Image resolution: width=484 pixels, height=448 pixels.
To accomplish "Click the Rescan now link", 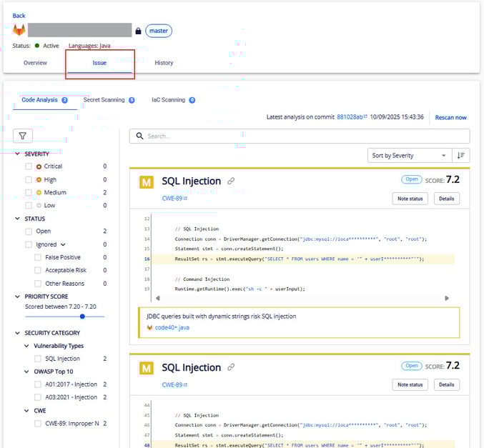I will (x=450, y=117).
